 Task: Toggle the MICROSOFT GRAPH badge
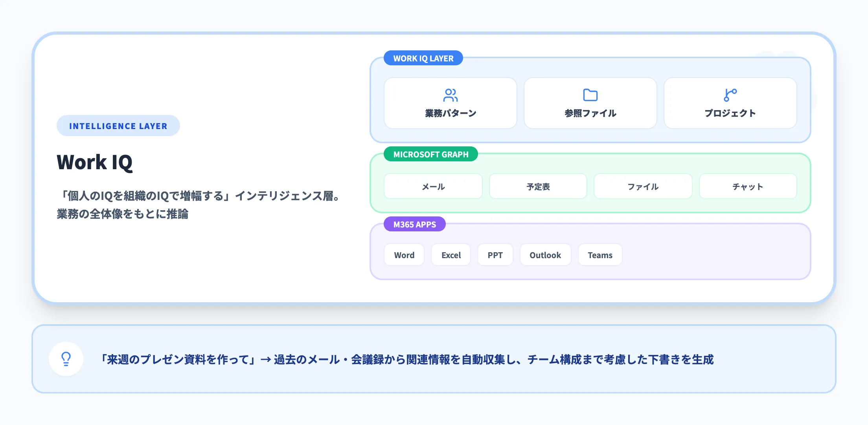(x=430, y=154)
